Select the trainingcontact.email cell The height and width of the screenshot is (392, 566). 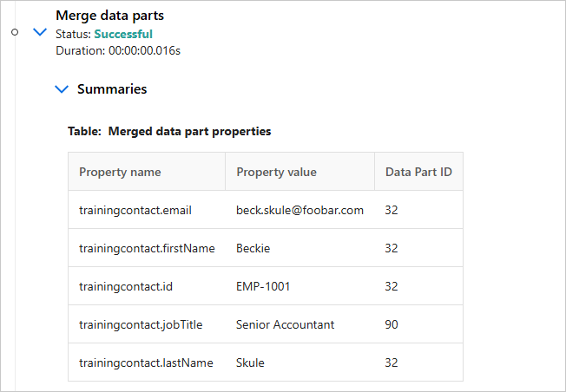[147, 210]
